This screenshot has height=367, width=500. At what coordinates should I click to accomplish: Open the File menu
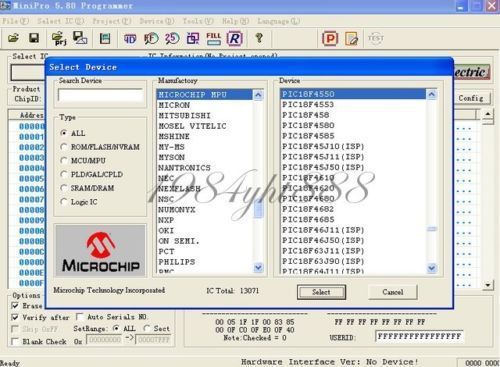point(15,21)
